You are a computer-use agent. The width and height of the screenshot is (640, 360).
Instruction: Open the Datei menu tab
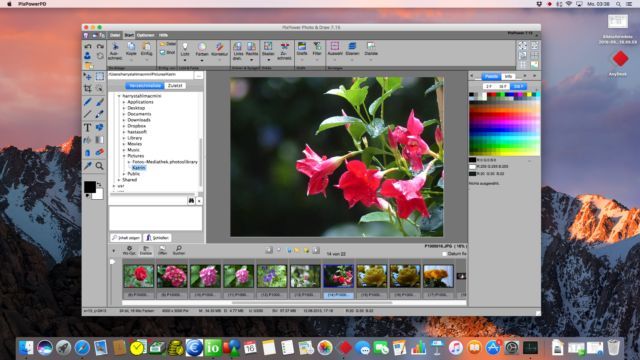[x=115, y=35]
